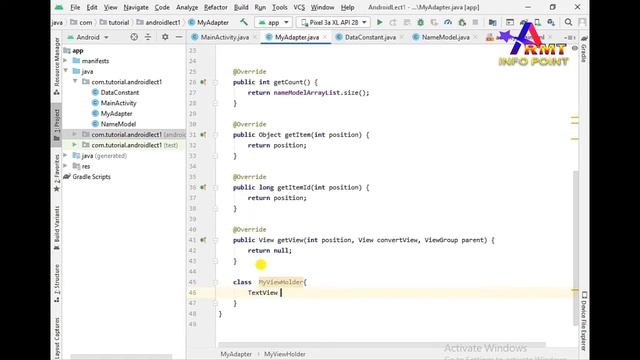Image resolution: width=640 pixels, height=360 pixels.
Task: Expand the manifests folder arrow
Action: pos(65,61)
